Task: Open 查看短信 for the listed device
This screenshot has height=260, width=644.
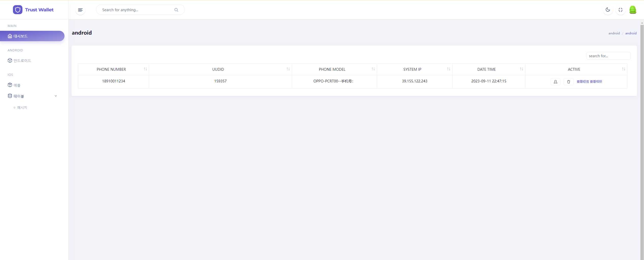Action: click(x=582, y=82)
